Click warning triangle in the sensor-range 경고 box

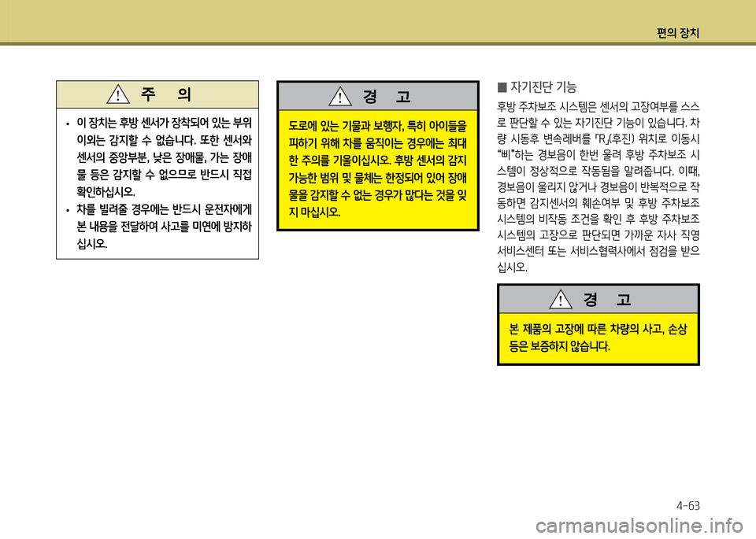(x=340, y=96)
